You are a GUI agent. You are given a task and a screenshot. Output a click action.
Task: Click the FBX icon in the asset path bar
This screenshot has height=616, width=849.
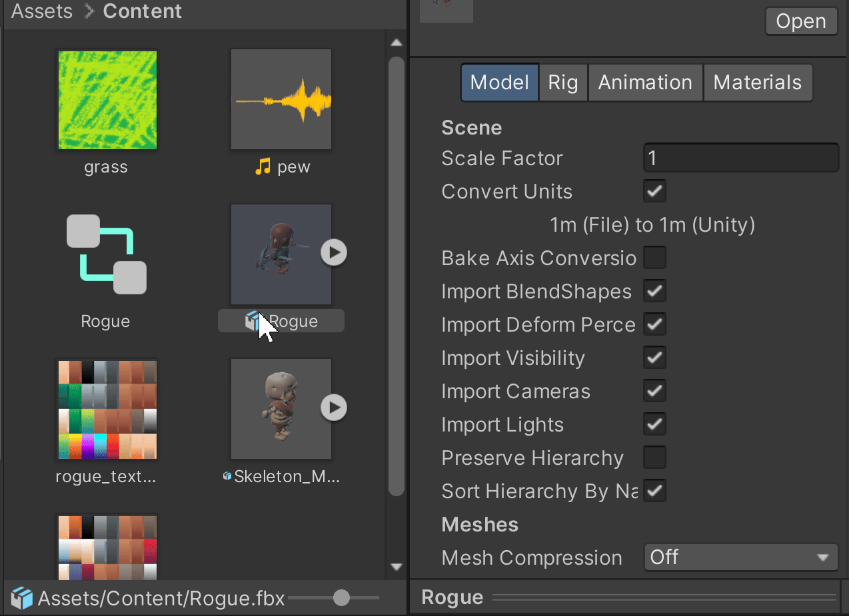pyautogui.click(x=21, y=598)
